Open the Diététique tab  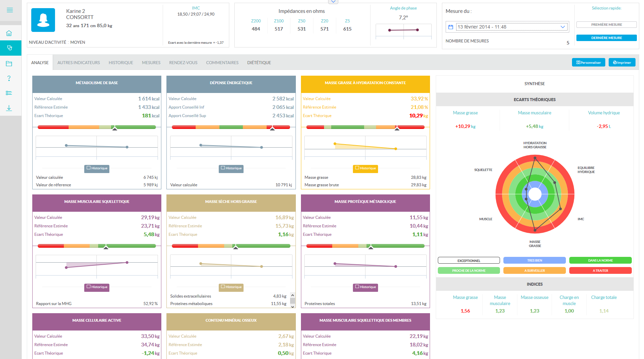[259, 63]
